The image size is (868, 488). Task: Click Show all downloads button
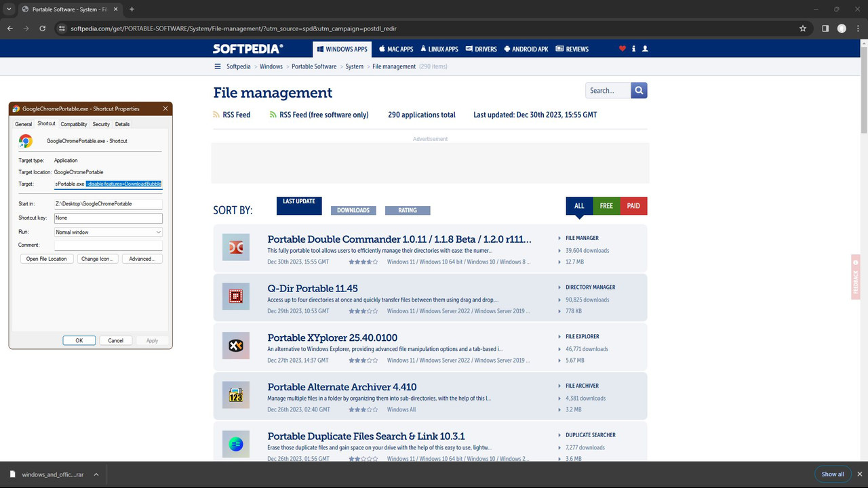833,474
